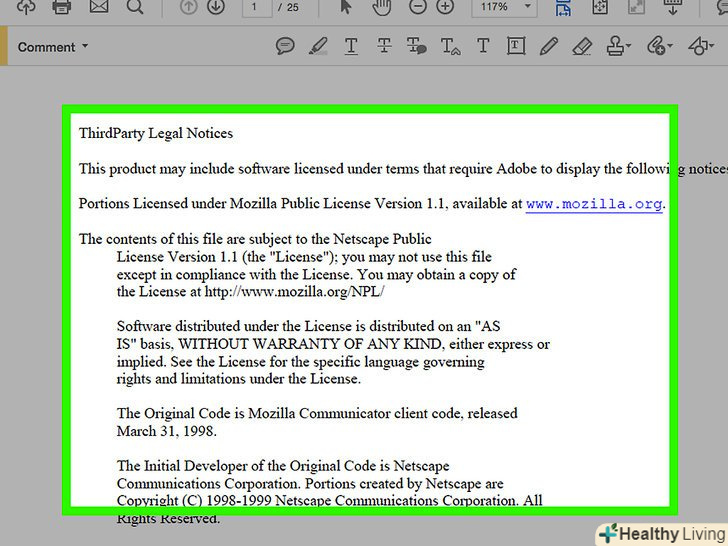This screenshot has height=546, width=728.
Task: Open the 117% zoom level dropdown
Action: [x=504, y=7]
